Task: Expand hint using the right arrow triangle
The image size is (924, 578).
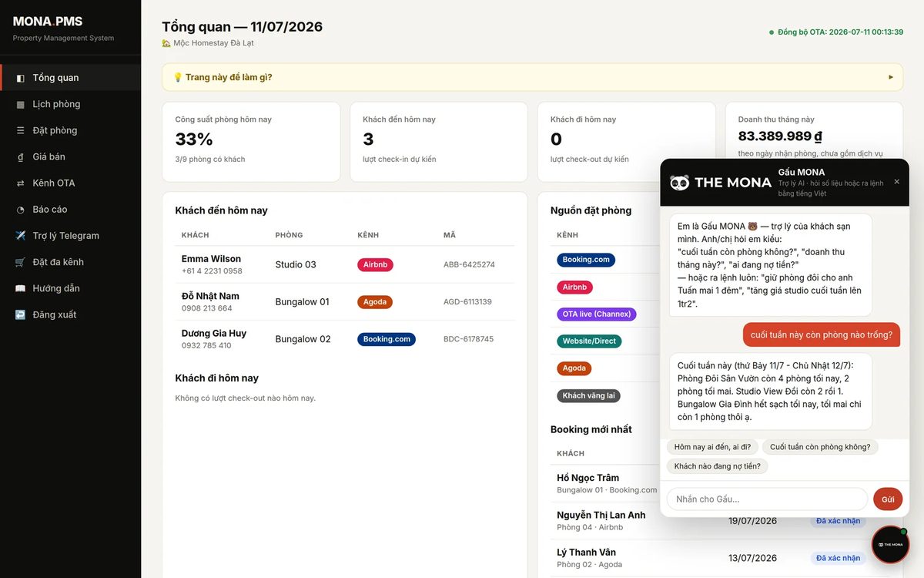Action: pyautogui.click(x=891, y=77)
